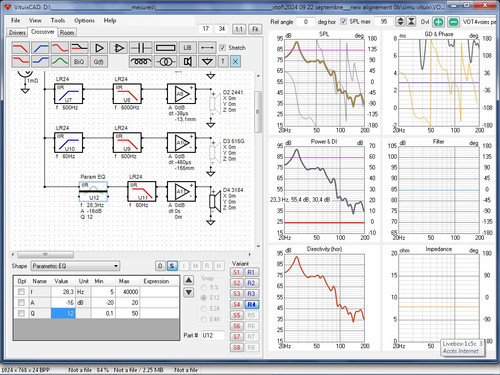The height and width of the screenshot is (375, 500).
Task: Add a red low-pass filter block
Action: (x=20, y=48)
